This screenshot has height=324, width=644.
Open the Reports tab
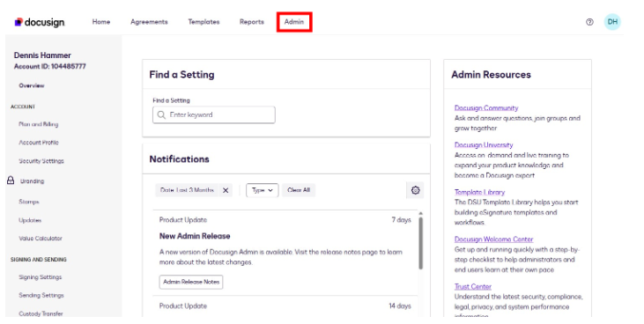click(x=252, y=22)
